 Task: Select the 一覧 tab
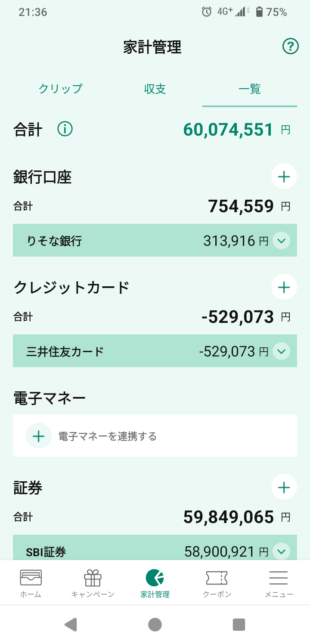(x=250, y=89)
